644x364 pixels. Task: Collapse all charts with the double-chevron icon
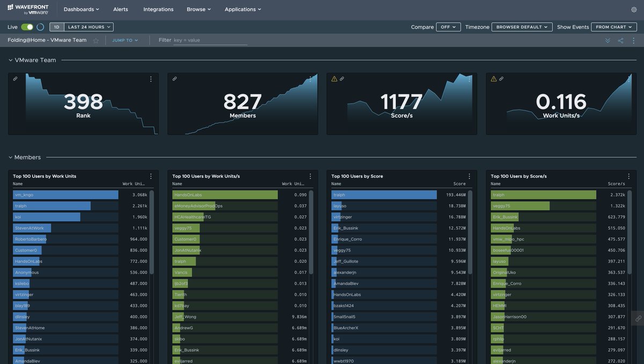(607, 40)
